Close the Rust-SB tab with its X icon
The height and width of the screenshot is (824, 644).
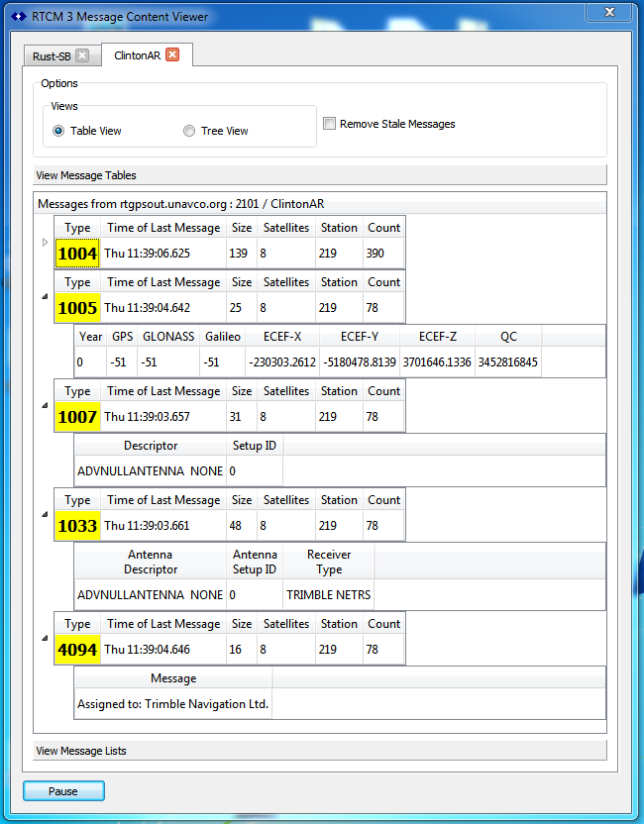[82, 55]
